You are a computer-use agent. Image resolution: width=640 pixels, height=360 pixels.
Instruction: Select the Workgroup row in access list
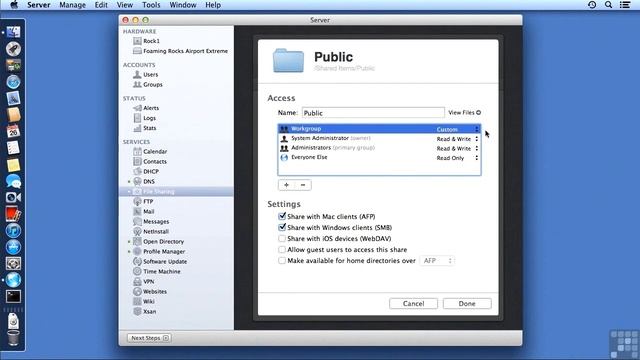[379, 129]
